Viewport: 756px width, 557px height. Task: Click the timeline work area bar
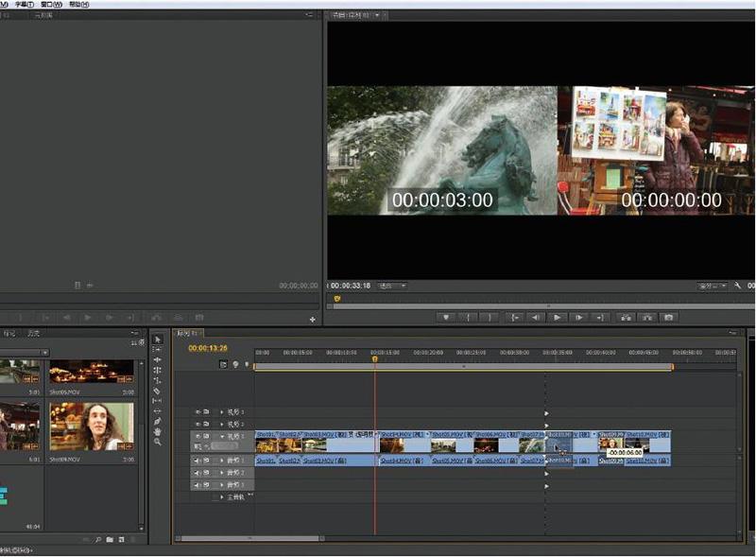point(463,367)
